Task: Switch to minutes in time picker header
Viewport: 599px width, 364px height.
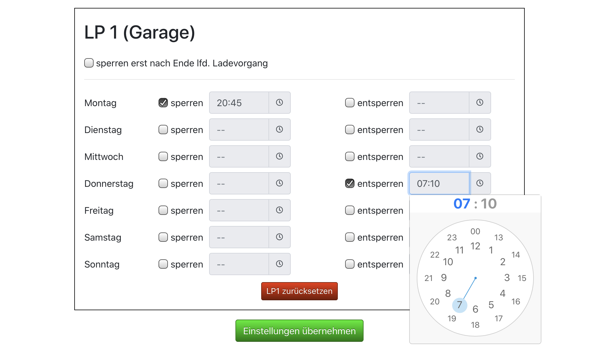Action: click(489, 204)
